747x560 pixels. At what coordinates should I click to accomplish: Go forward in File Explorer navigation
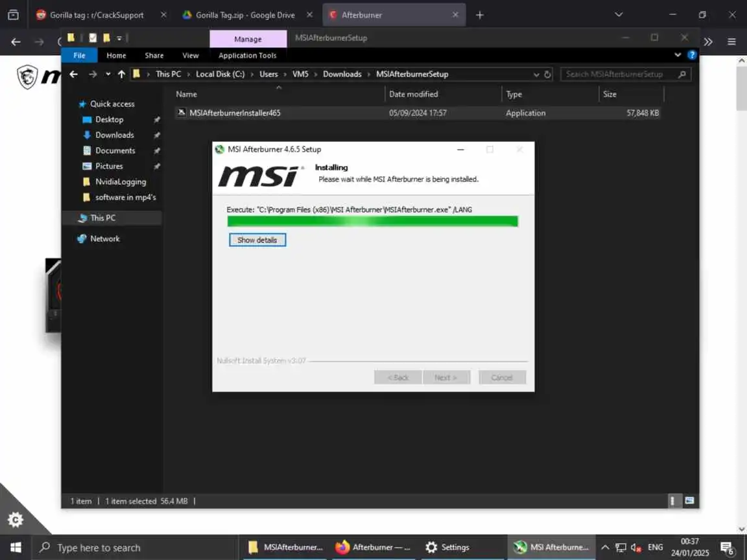(93, 75)
